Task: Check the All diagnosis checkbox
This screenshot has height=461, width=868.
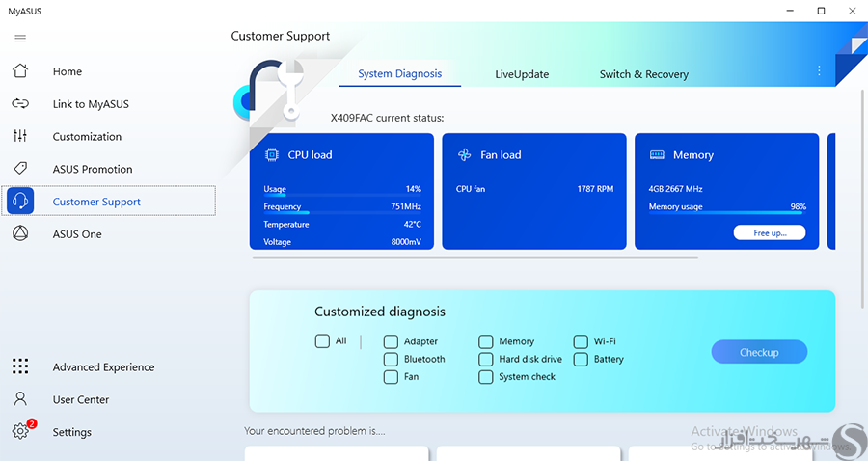Action: [x=322, y=340]
